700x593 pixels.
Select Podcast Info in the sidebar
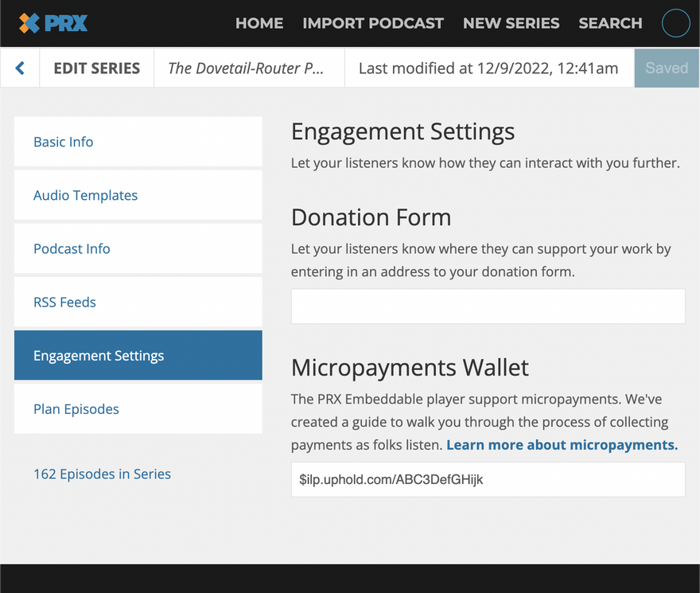click(x=72, y=248)
